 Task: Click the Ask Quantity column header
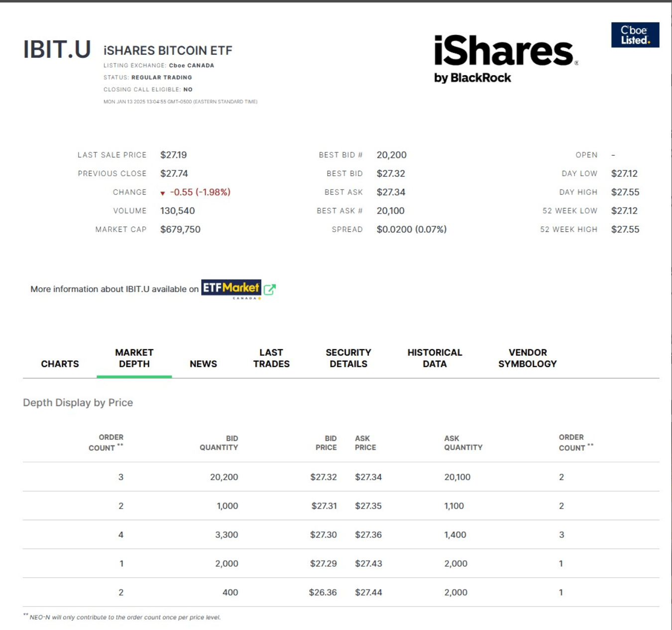(x=463, y=443)
